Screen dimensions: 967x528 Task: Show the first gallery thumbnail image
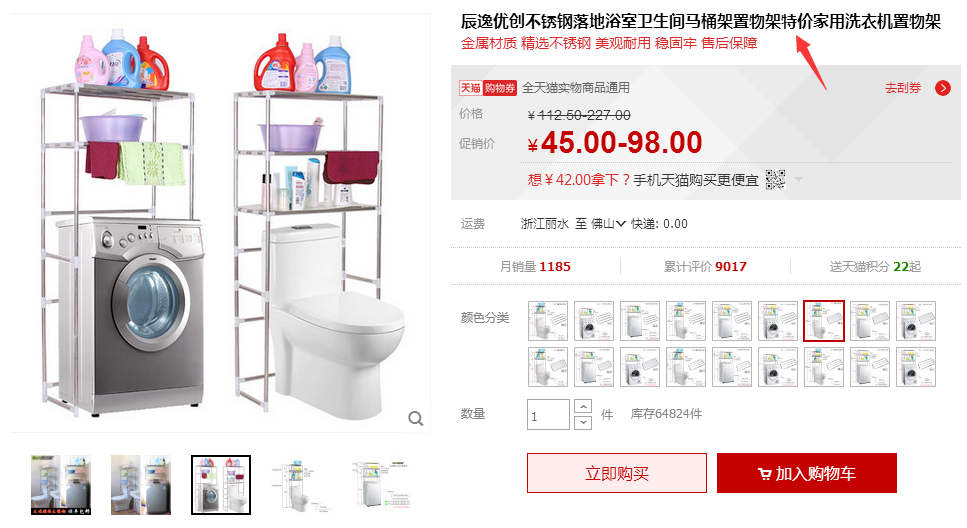pos(61,485)
